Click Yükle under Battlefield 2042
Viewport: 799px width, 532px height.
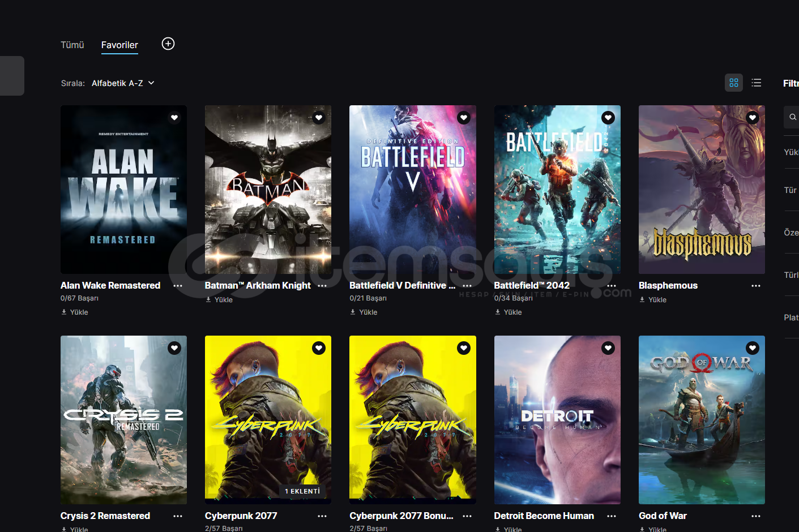click(509, 312)
